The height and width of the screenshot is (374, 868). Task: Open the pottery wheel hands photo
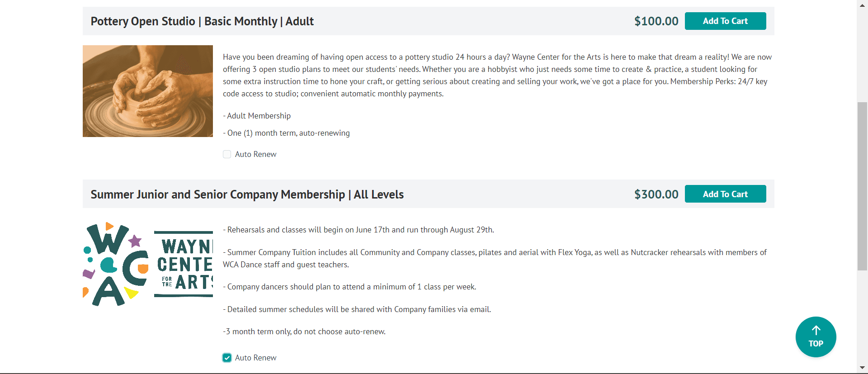coord(148,91)
